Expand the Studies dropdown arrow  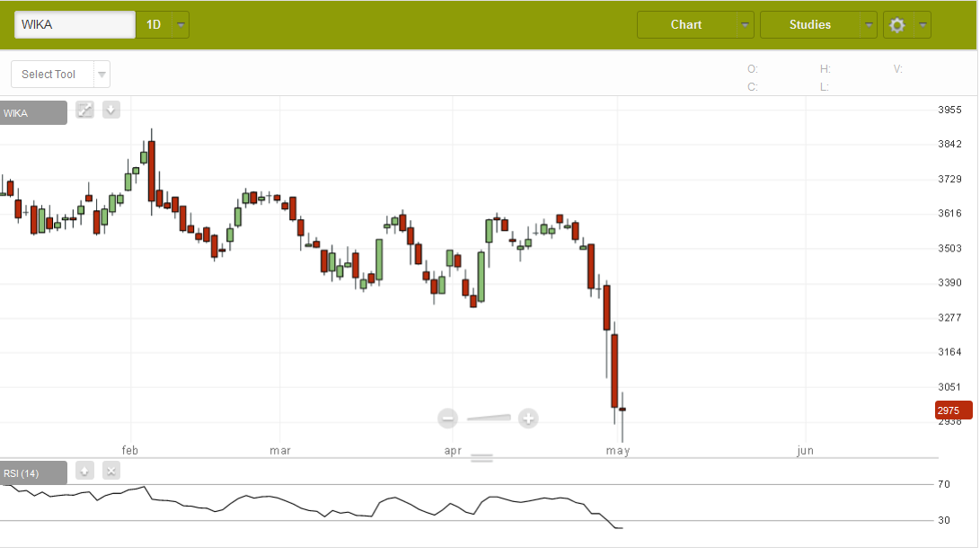coord(869,25)
